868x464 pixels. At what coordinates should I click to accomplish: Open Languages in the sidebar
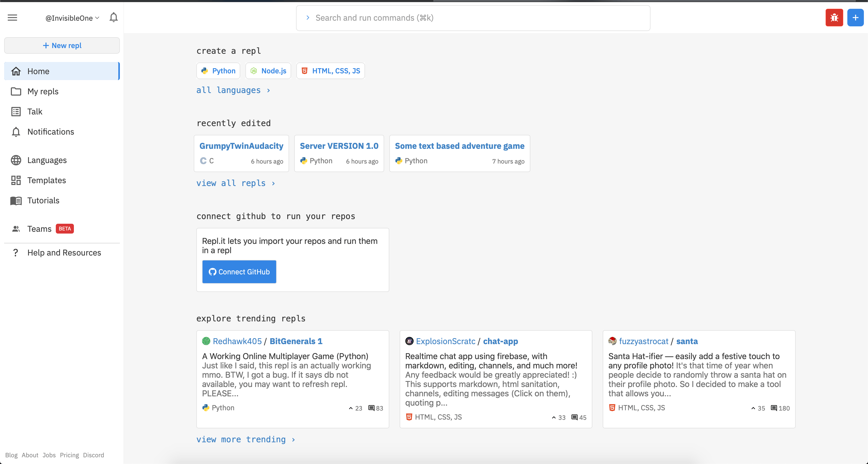[62, 160]
